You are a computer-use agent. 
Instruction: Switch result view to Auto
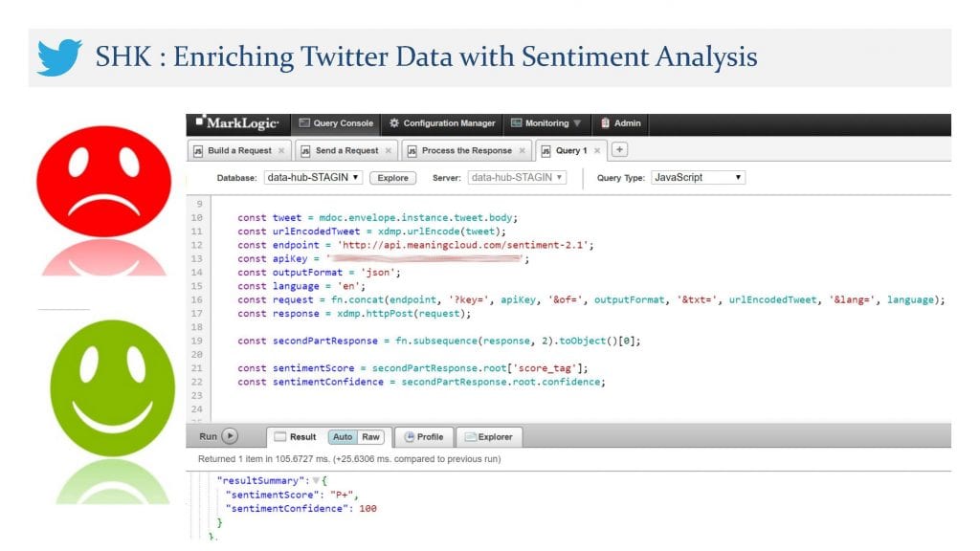(343, 437)
